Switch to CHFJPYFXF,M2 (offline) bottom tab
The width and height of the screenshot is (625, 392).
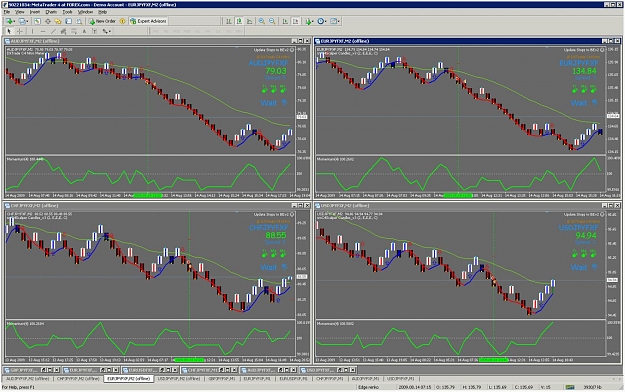(78, 378)
